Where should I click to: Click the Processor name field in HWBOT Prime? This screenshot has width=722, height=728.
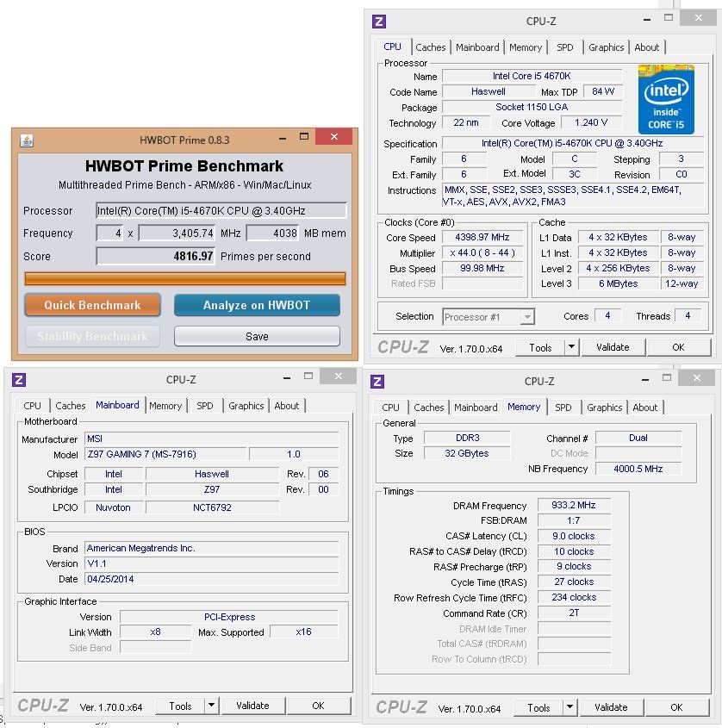221,211
